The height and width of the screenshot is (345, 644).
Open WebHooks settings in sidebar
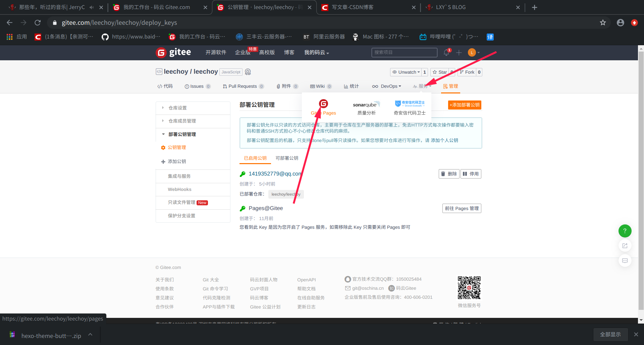(193, 190)
